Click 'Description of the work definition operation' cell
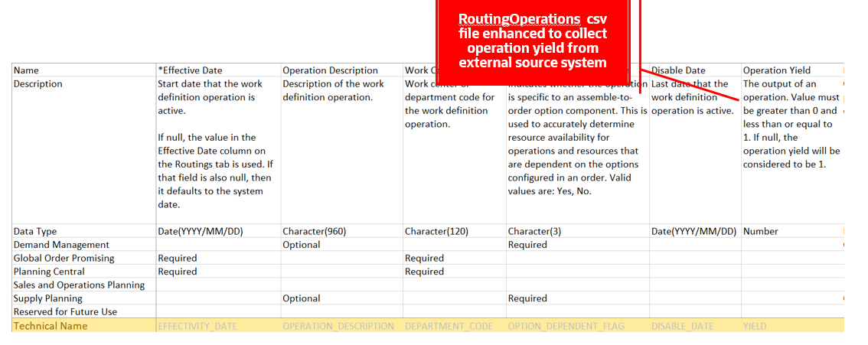The width and height of the screenshot is (868, 345). 342,151
